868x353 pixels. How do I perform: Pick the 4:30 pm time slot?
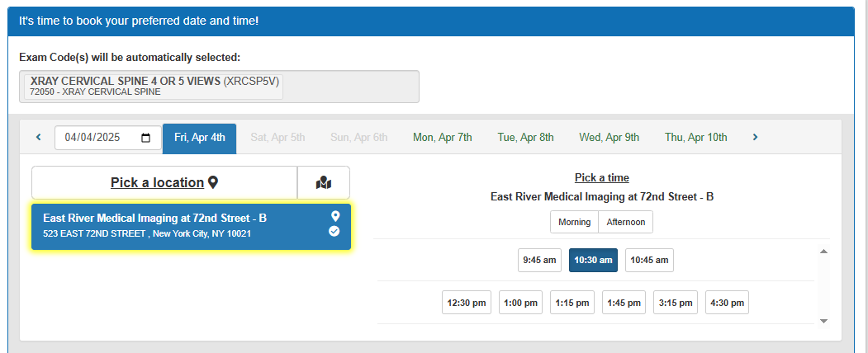[727, 303]
